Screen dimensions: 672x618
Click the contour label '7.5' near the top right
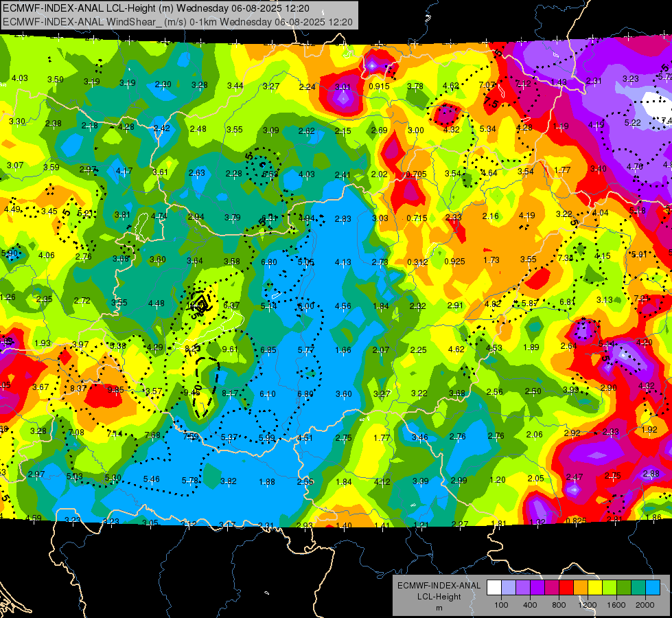coord(491,103)
